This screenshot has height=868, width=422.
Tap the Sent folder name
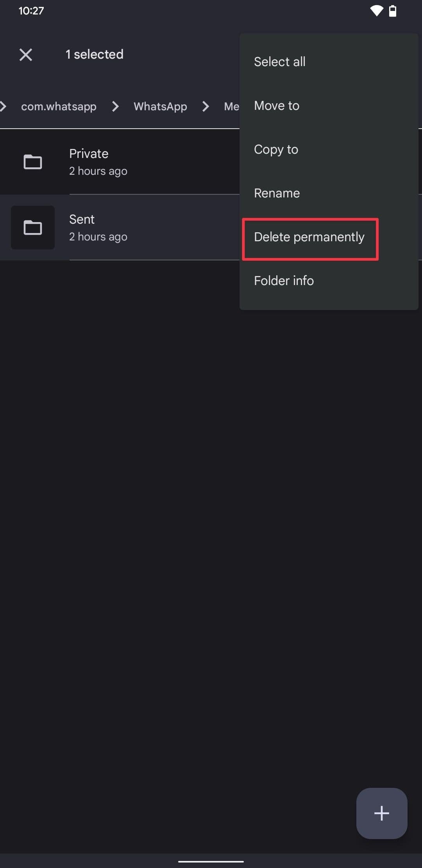point(82,219)
